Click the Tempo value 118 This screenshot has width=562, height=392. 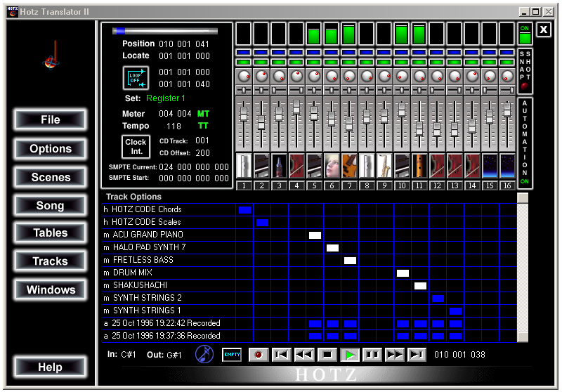click(x=174, y=126)
